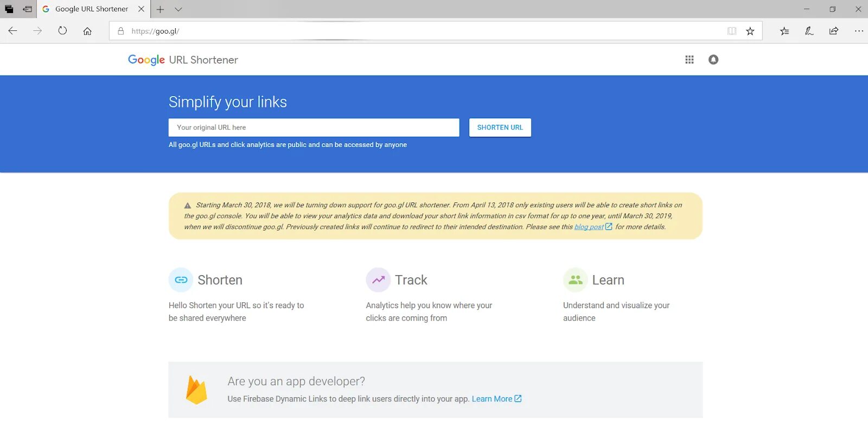Open the favorites hub icon
Image resolution: width=868 pixels, height=433 pixels.
pos(784,31)
